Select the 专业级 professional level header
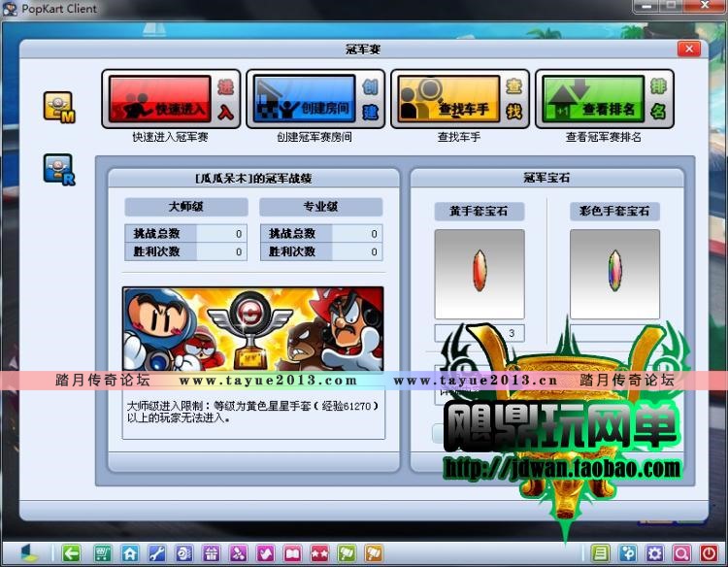Image resolution: width=728 pixels, height=567 pixels. 321,207
